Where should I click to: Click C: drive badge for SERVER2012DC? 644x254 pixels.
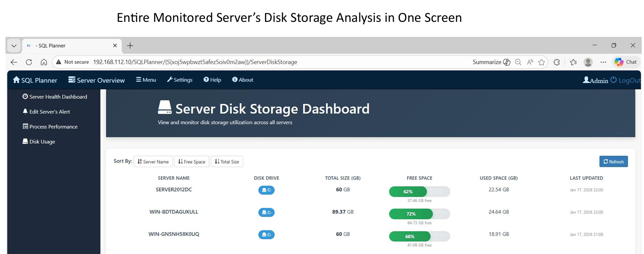pos(266,190)
